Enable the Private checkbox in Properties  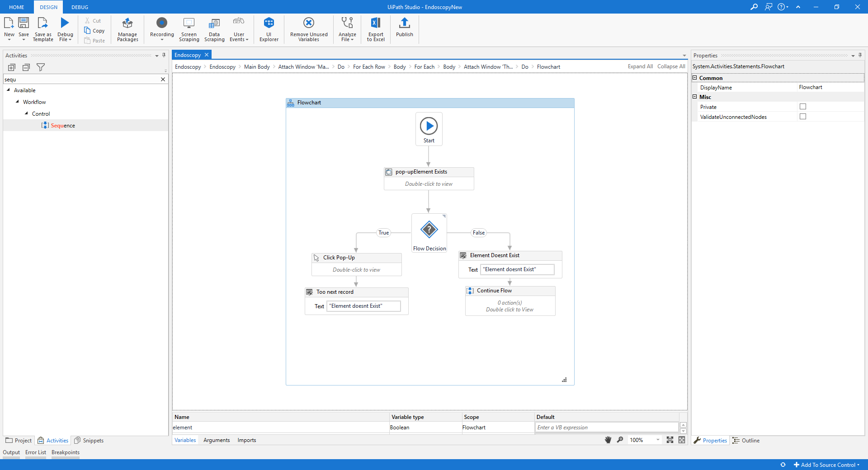click(x=803, y=106)
